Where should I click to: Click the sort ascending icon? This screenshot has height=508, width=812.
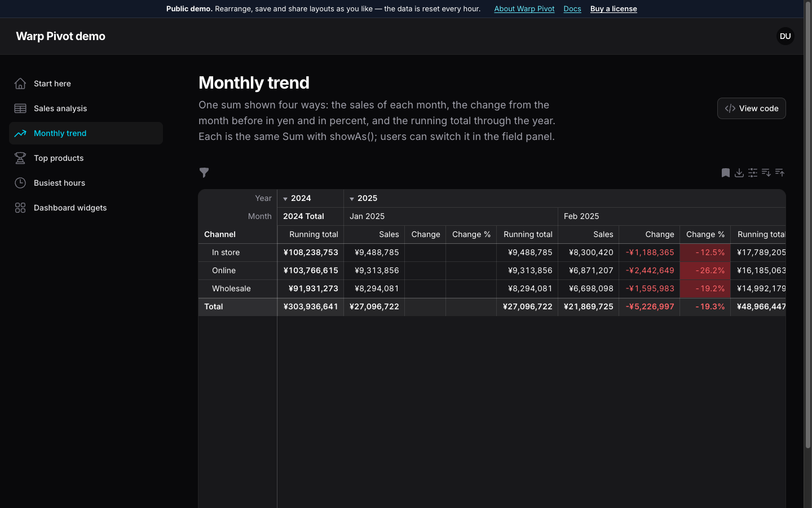(780, 173)
